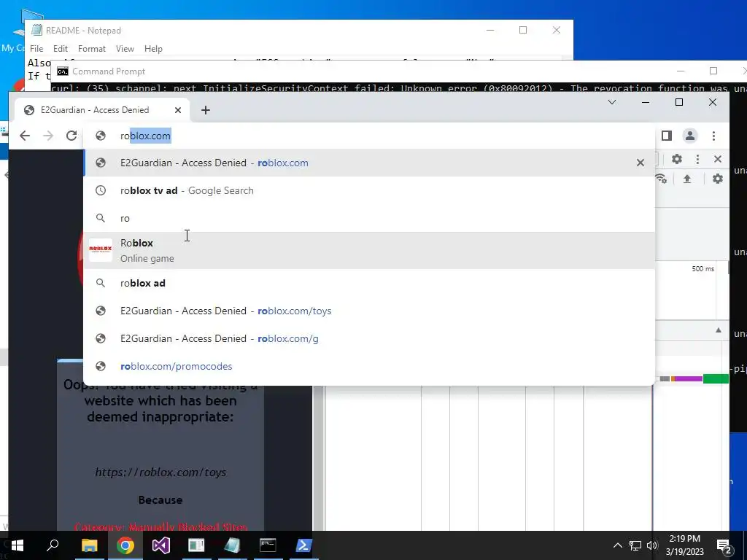The height and width of the screenshot is (560, 747).
Task: Open the taskbar clock showing 2:19 PM
Action: [x=684, y=545]
